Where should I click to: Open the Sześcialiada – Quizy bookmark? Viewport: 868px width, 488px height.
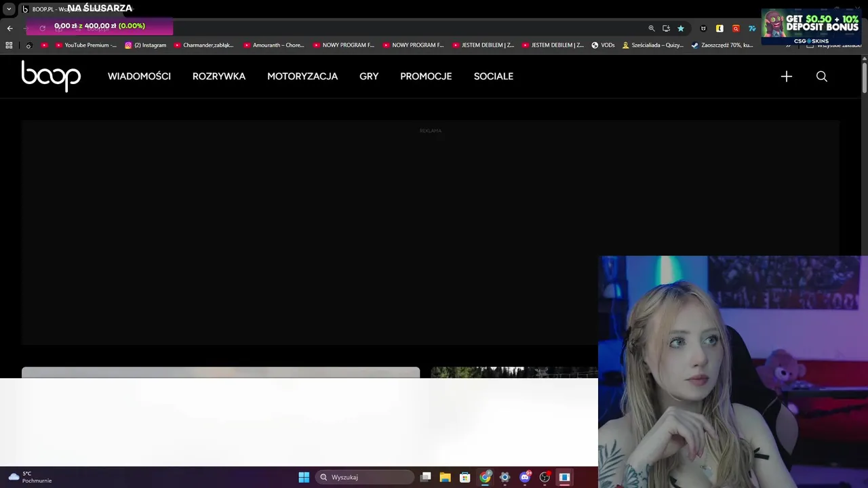pyautogui.click(x=653, y=45)
